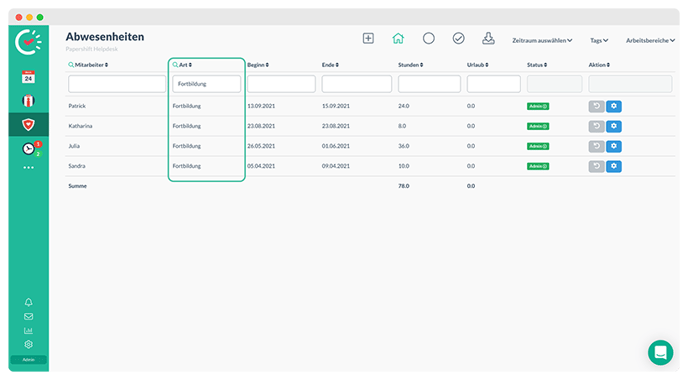The height and width of the screenshot is (380, 688).
Task: Click the Admin status badge in Sandra's row
Action: (x=538, y=166)
